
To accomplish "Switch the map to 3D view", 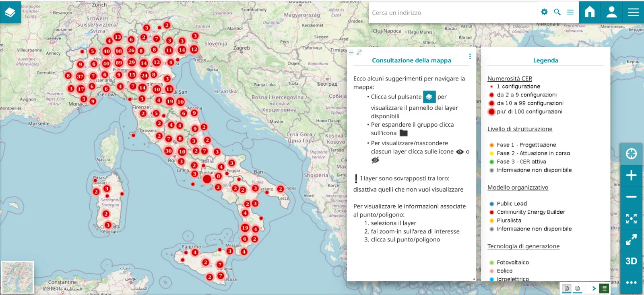I will [x=631, y=261].
